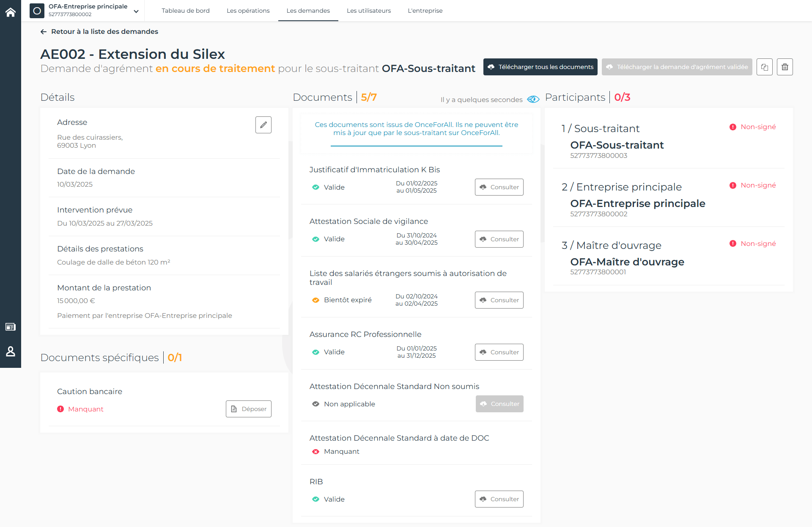Go to the Les utilisateurs tab

click(368, 11)
